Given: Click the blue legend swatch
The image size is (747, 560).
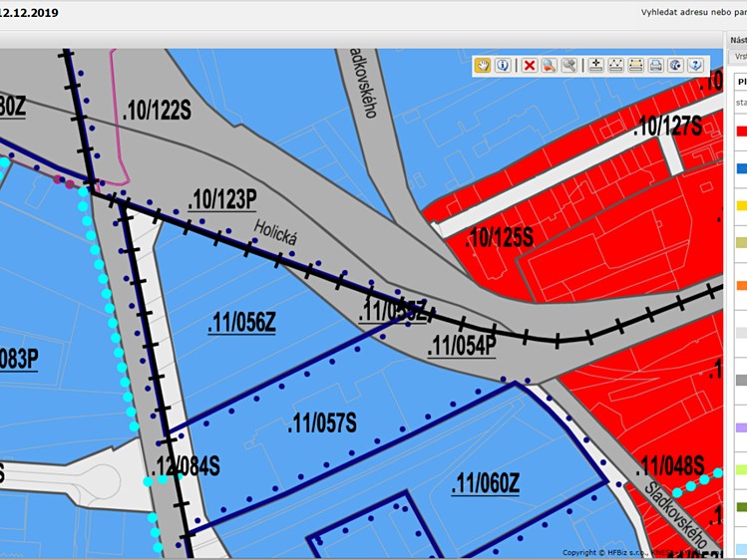Looking at the screenshot, I should coord(742,168).
